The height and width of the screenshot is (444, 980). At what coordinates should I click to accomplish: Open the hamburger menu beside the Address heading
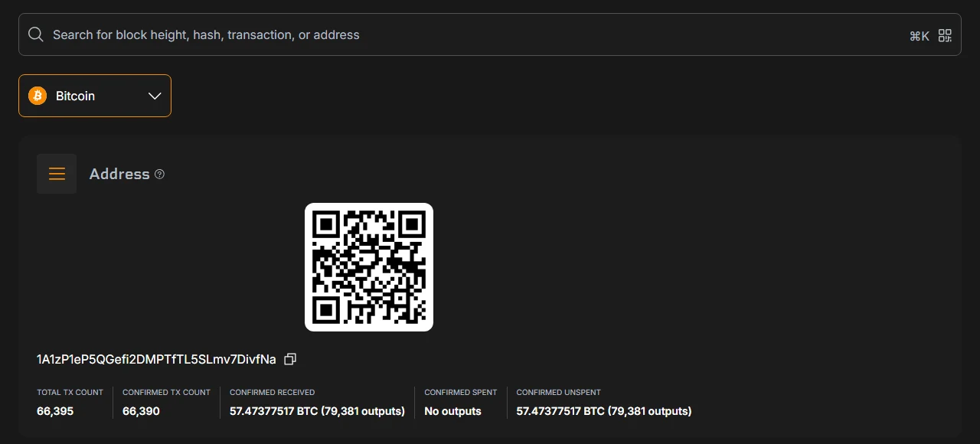click(x=57, y=174)
